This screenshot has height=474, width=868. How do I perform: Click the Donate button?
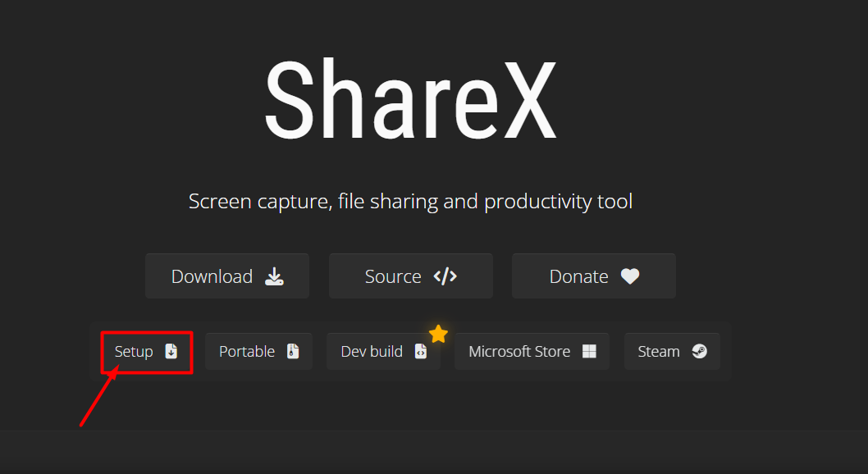594,276
